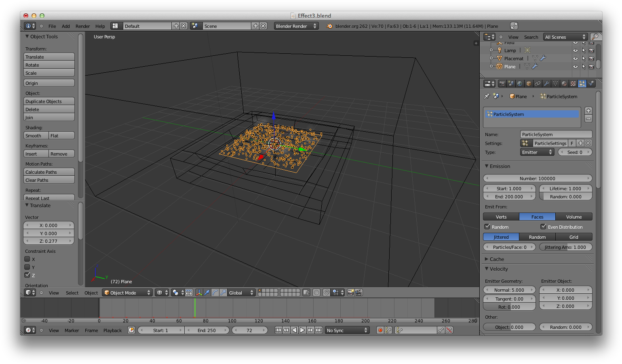Open the Render menu

pos(82,26)
